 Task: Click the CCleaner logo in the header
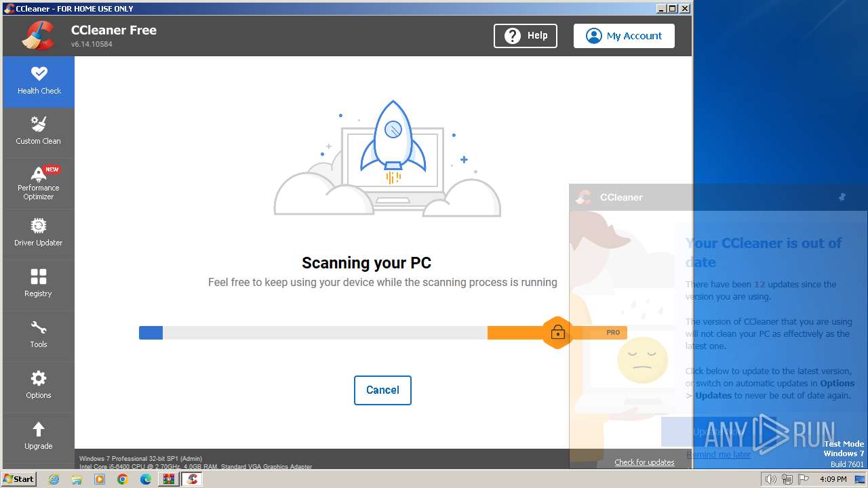pos(38,35)
